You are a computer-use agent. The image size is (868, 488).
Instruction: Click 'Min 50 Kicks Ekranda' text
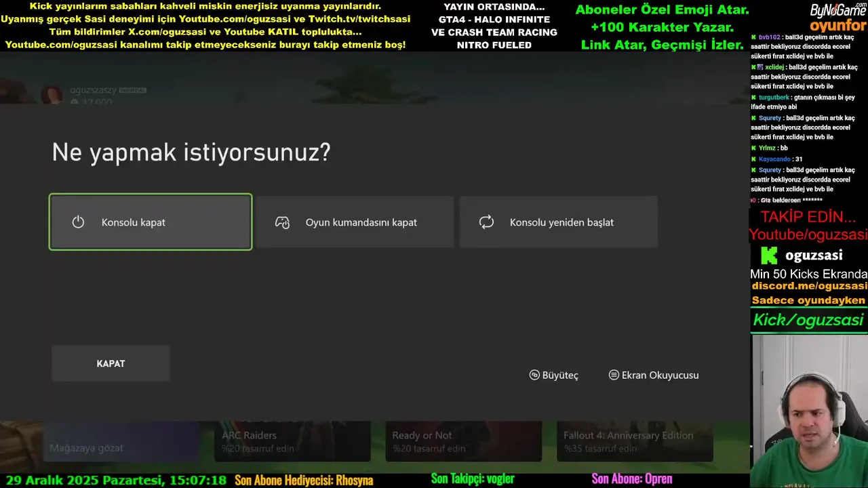coord(808,274)
